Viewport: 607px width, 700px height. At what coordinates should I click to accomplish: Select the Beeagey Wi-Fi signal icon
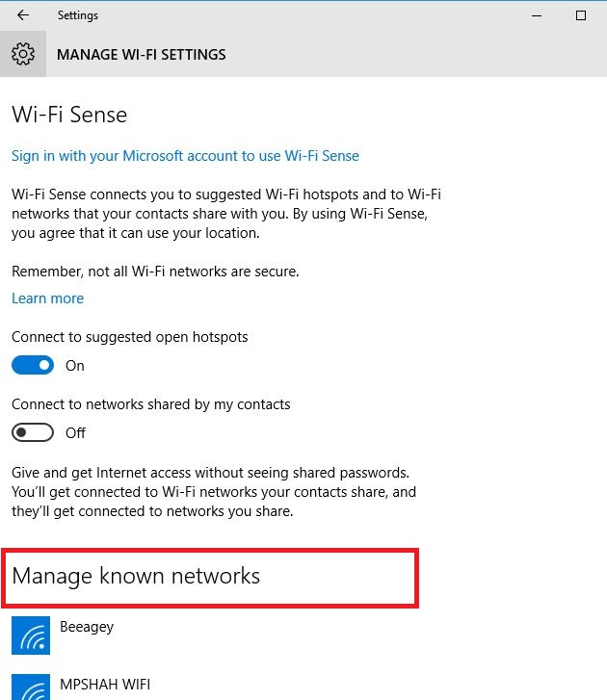pyautogui.click(x=31, y=635)
